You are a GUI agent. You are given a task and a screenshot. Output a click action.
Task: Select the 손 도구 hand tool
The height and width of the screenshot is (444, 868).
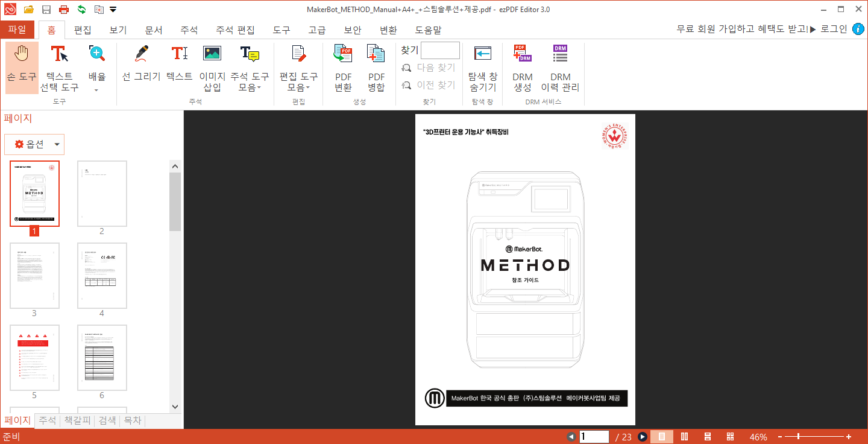(x=22, y=68)
